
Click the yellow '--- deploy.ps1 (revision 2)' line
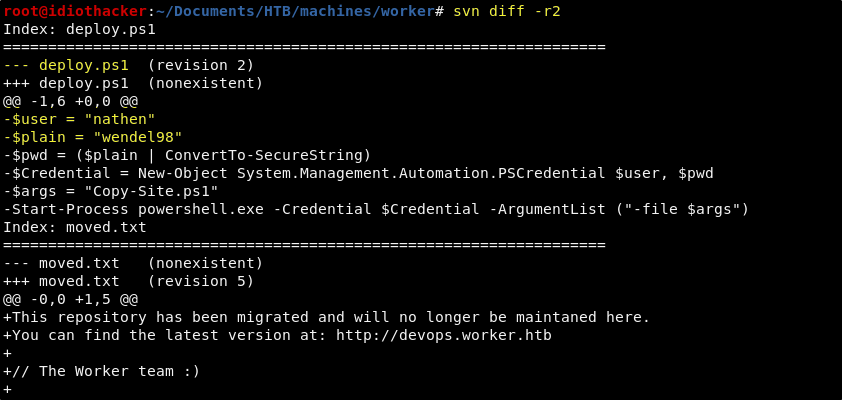128,66
